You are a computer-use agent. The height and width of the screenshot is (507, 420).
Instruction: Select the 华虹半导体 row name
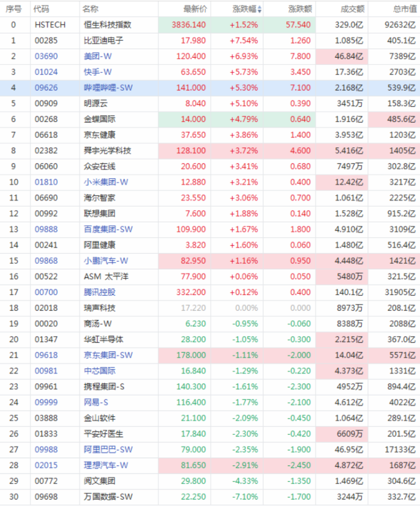104,340
